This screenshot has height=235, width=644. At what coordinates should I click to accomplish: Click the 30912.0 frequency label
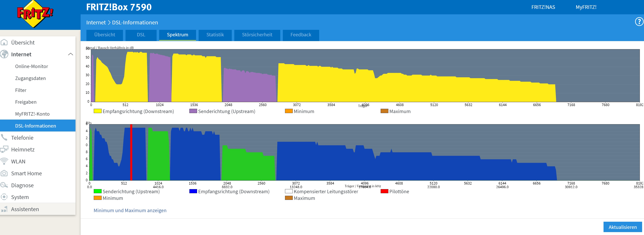(x=571, y=187)
